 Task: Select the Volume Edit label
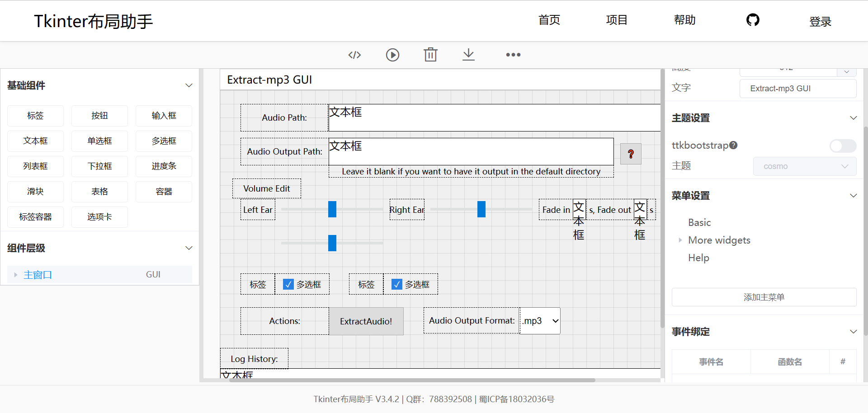point(267,188)
